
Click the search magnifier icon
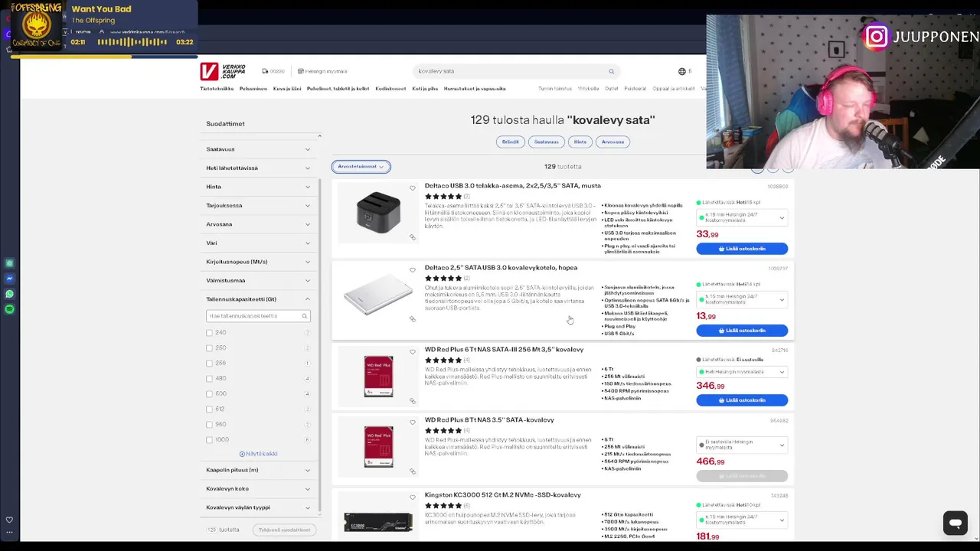click(x=611, y=71)
